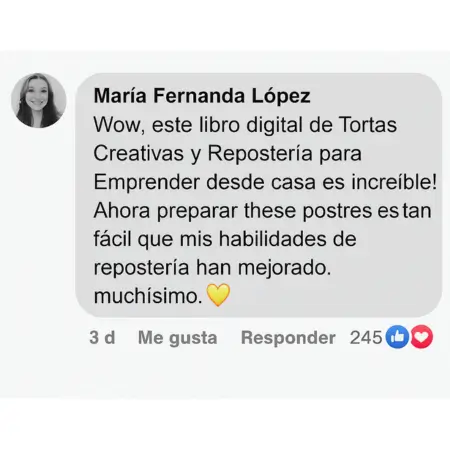Click the blue thumbs-up reaction icon
Image resolution: width=450 pixels, height=450 pixels.
point(397,337)
